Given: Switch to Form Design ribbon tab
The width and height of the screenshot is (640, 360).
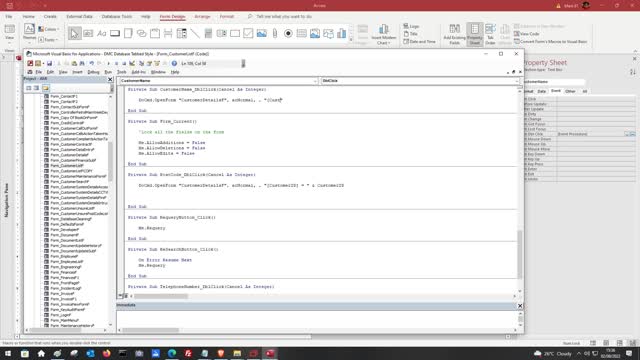Looking at the screenshot, I should [x=172, y=17].
